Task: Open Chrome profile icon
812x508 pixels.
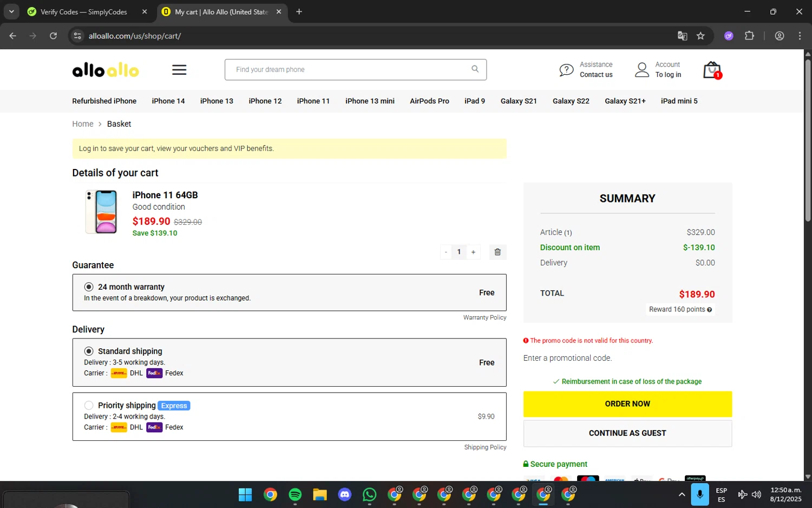Action: pos(780,36)
